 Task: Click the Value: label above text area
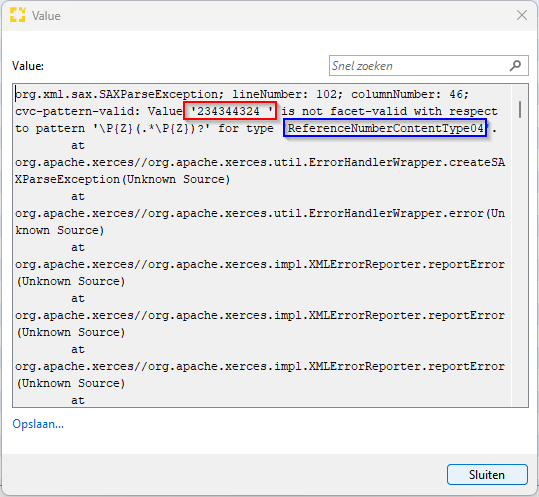pos(28,65)
